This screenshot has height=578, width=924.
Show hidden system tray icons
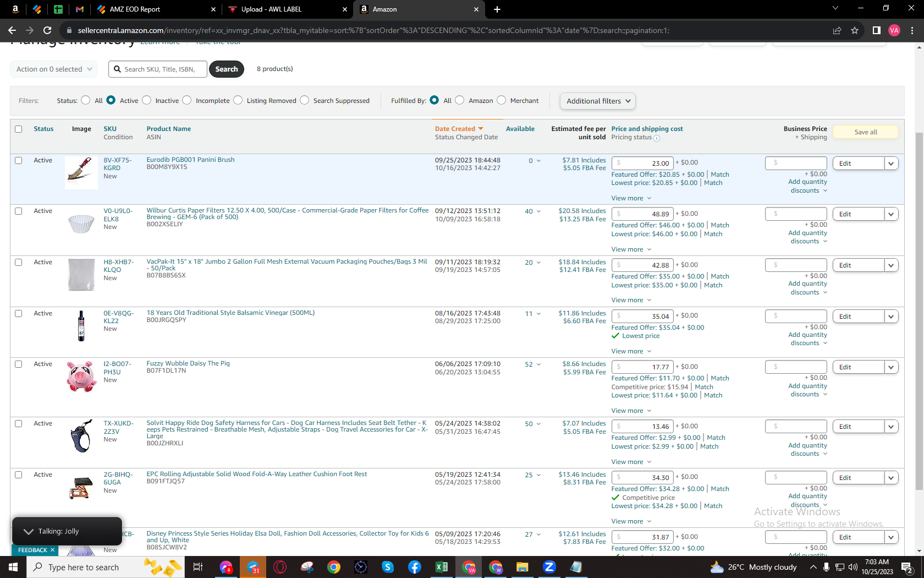point(813,567)
